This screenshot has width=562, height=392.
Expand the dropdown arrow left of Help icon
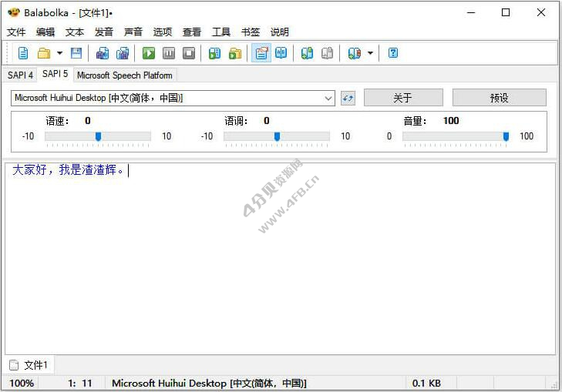click(x=370, y=53)
